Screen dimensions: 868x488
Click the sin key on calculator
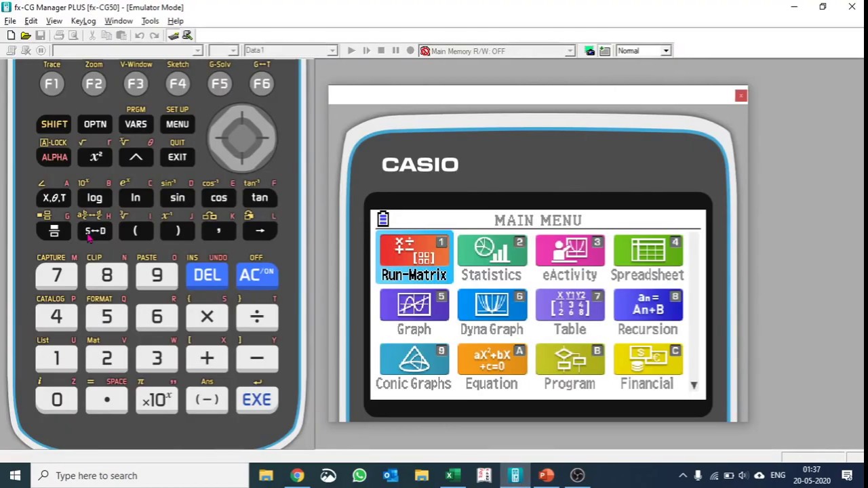click(177, 198)
